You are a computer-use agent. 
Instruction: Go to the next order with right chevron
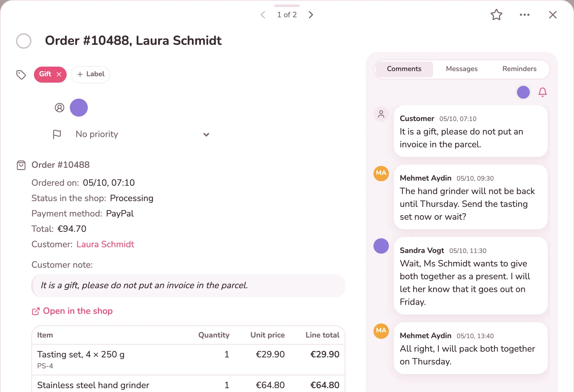[x=311, y=15]
